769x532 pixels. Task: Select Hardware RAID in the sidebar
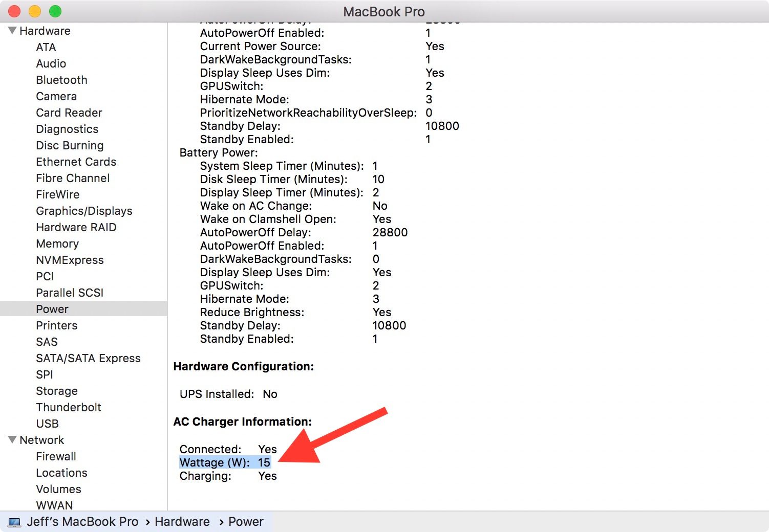click(76, 227)
